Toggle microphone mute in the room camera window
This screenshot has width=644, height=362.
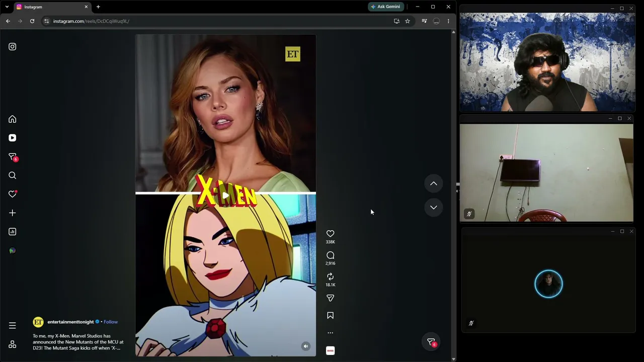click(x=469, y=214)
